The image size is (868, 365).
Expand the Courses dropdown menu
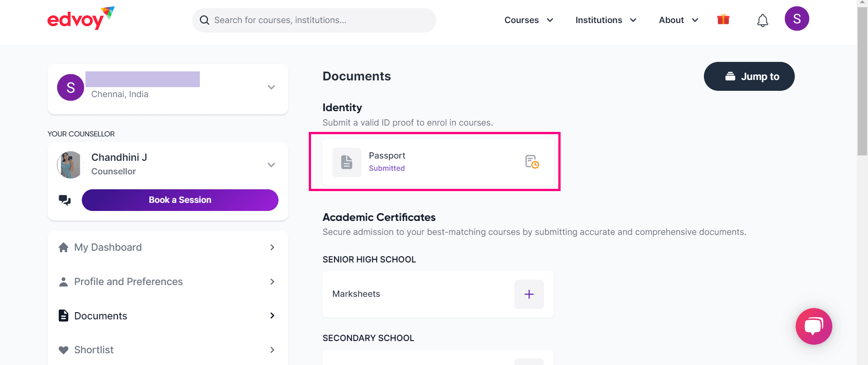(528, 20)
